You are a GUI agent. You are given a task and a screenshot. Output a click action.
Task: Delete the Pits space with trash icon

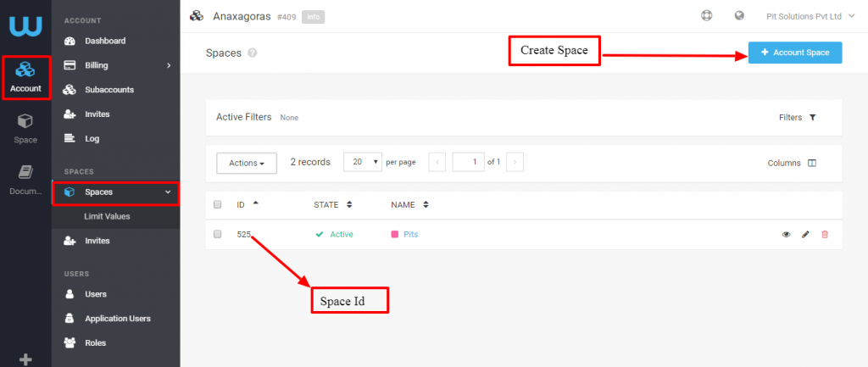825,235
